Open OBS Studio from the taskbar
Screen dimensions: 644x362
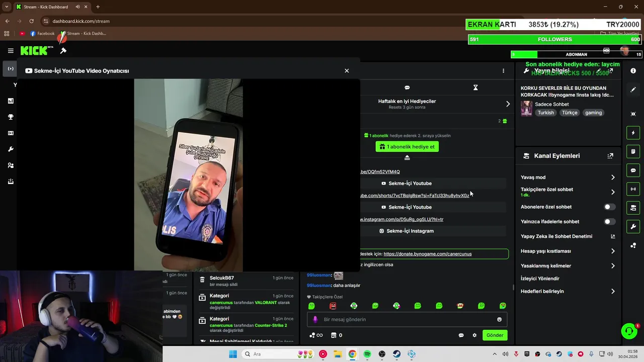point(382,354)
